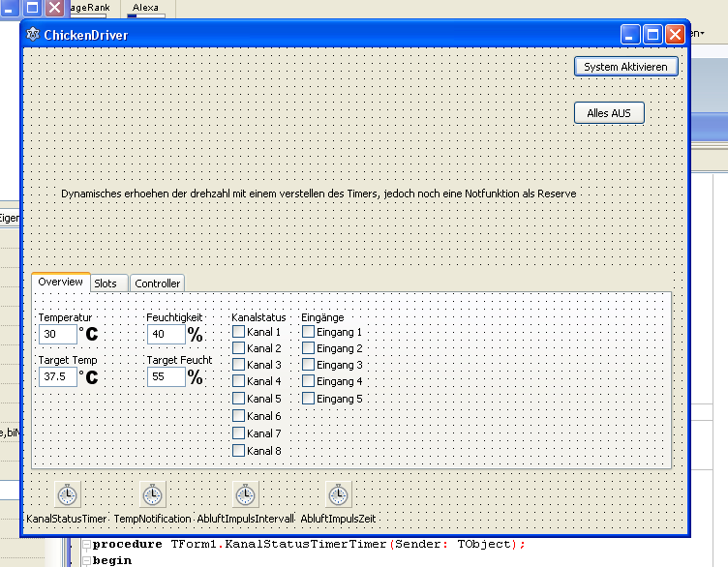This screenshot has width=728, height=567.
Task: Tick the Kanal 8 checkbox
Action: coord(238,450)
